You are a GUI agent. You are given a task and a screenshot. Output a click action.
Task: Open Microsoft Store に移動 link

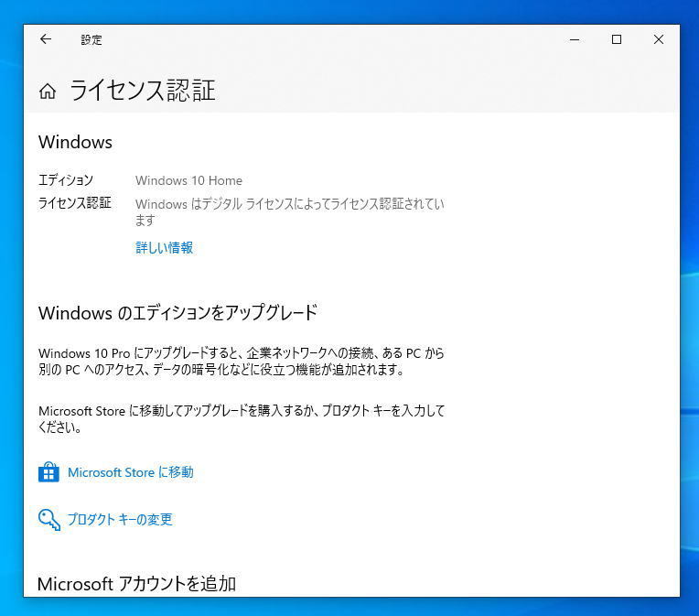pyautogui.click(x=131, y=472)
